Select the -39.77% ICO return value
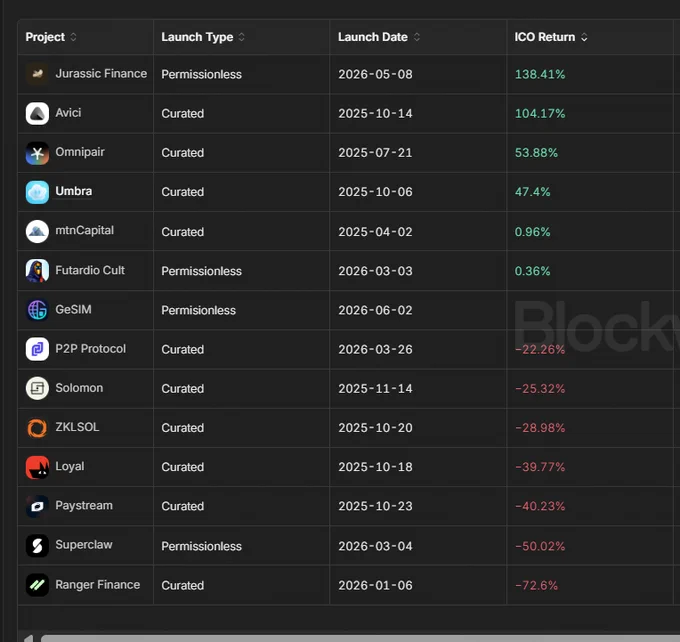 tap(540, 467)
